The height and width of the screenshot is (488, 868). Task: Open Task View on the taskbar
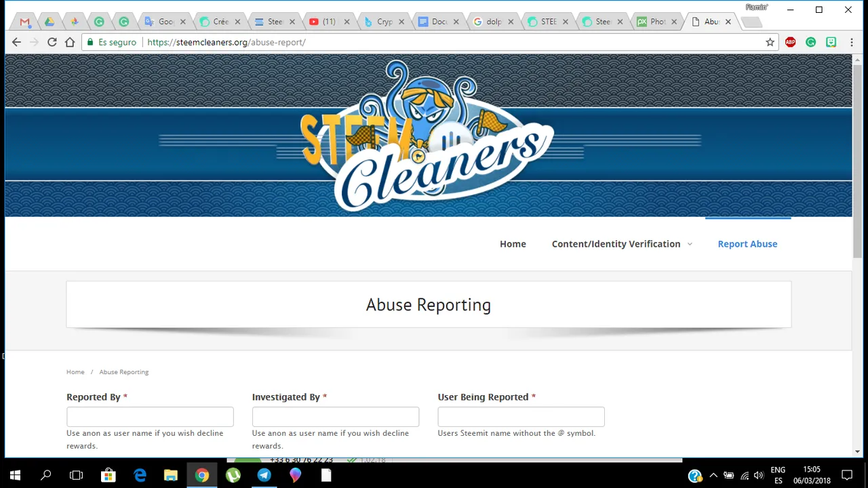point(77,476)
